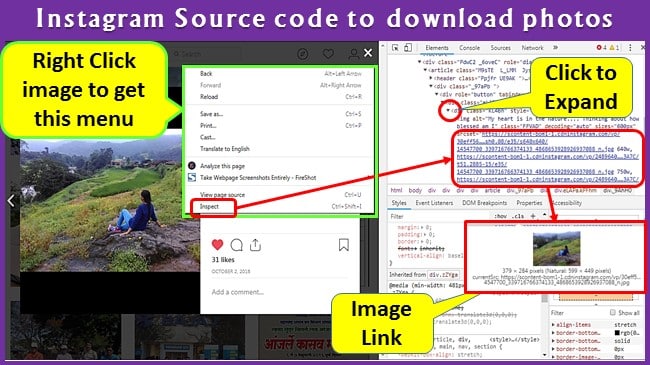Image resolution: width=650 pixels, height=365 pixels.
Task: Click the Instagram activity heart icon in header
Action: pos(328,54)
